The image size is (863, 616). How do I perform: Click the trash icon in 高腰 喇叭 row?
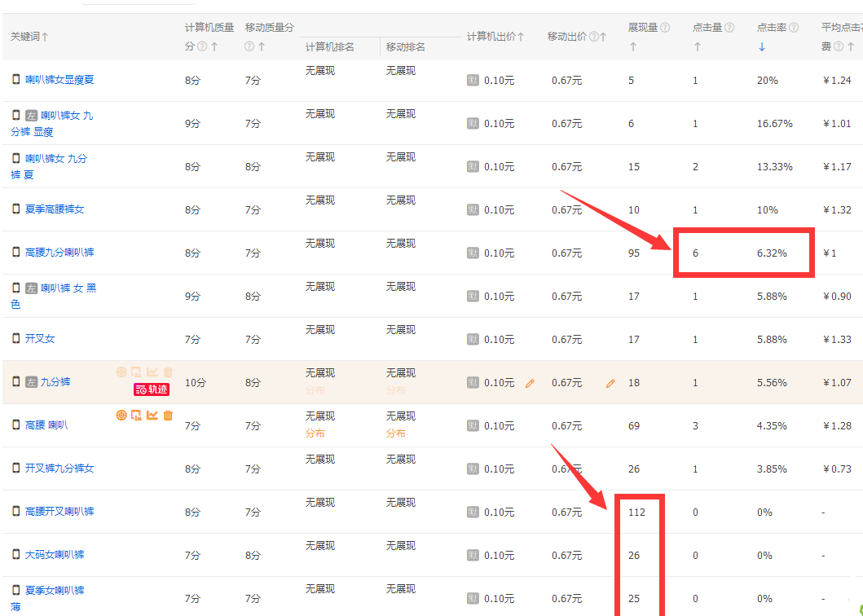tap(168, 416)
